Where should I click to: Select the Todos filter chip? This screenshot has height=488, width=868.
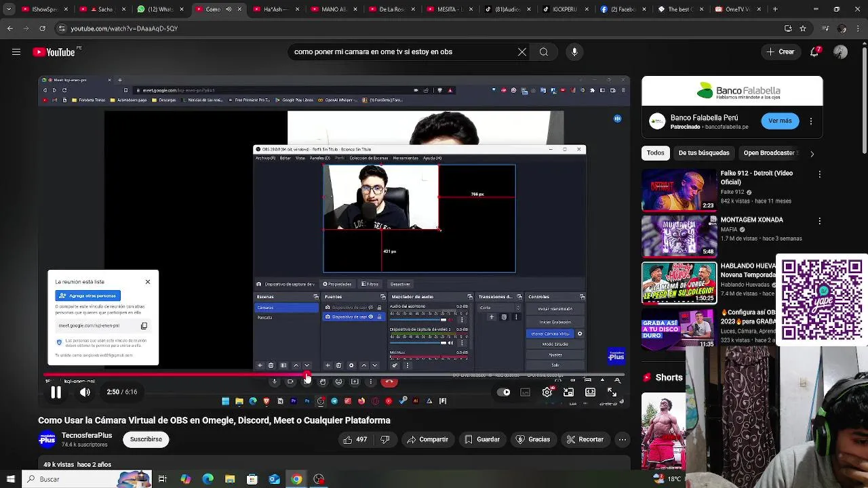coord(656,153)
